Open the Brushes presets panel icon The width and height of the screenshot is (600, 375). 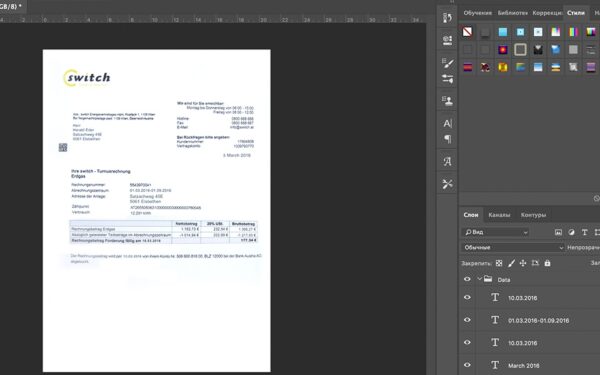coord(447,79)
